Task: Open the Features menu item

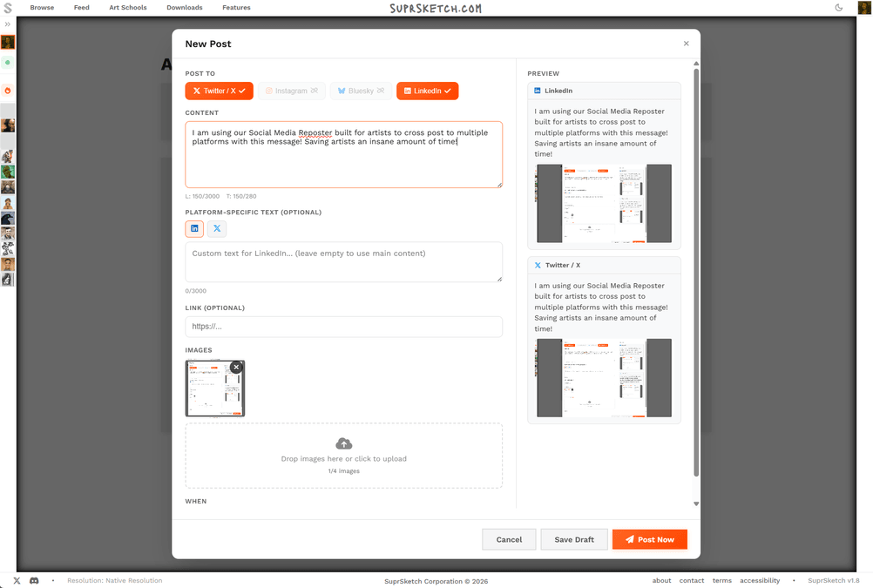Action: 237,8
